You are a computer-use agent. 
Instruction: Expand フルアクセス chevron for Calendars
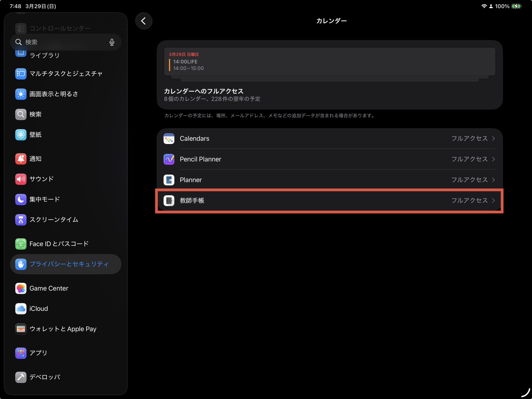pos(493,139)
